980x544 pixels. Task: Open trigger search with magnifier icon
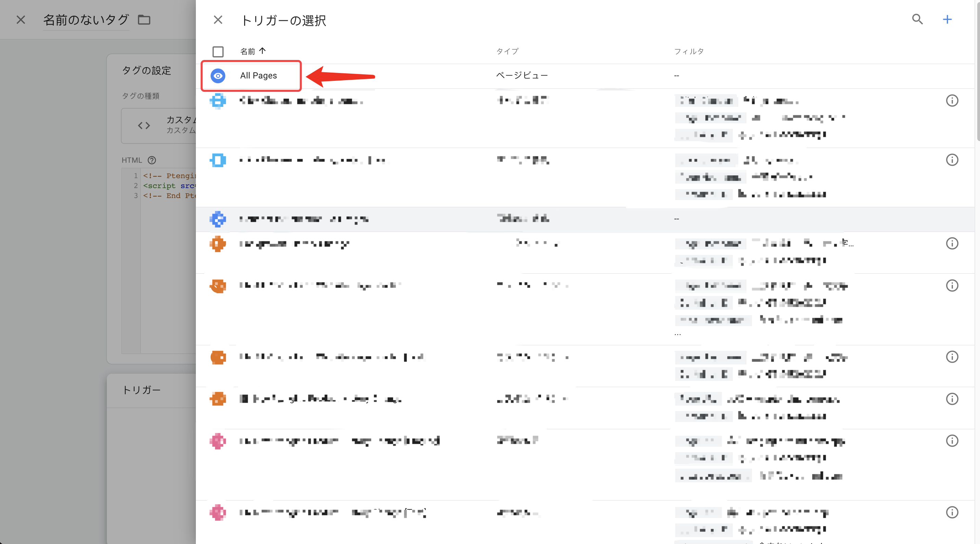point(917,20)
